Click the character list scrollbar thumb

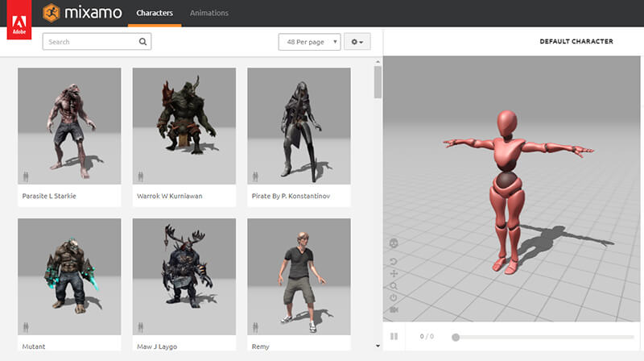coord(378,82)
